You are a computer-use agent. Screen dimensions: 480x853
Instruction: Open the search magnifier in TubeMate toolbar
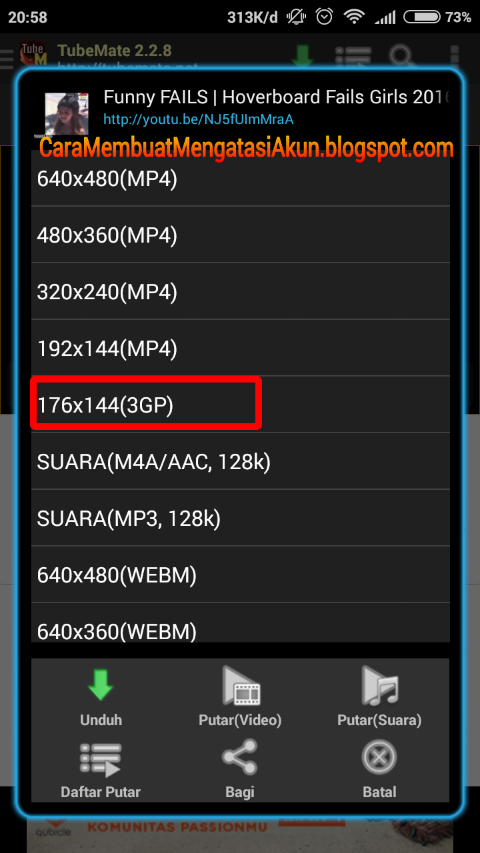[403, 56]
